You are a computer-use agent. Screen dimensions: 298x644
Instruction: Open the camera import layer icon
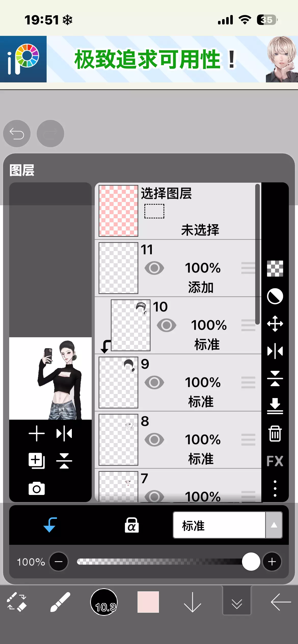(37, 489)
